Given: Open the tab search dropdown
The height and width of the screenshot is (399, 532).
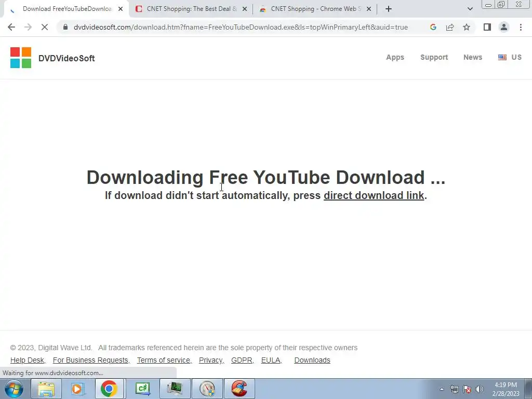Looking at the screenshot, I should coord(470,9).
